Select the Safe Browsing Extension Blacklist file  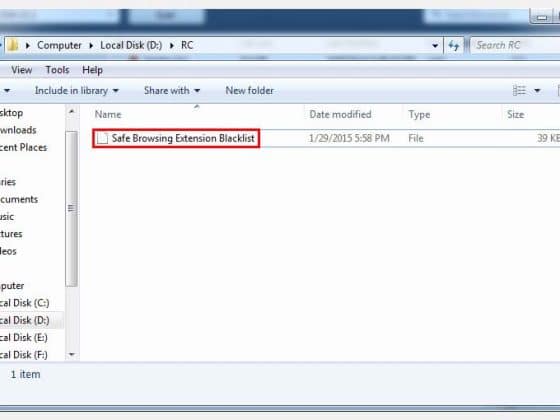176,138
